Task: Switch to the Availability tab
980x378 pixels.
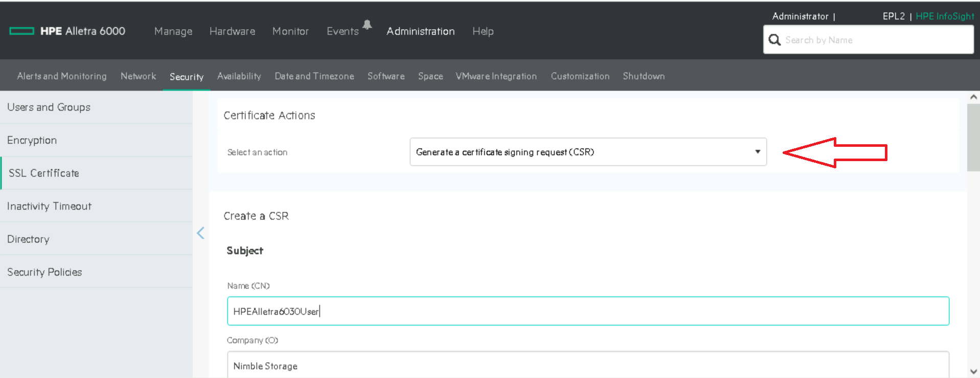Action: pyautogui.click(x=239, y=76)
